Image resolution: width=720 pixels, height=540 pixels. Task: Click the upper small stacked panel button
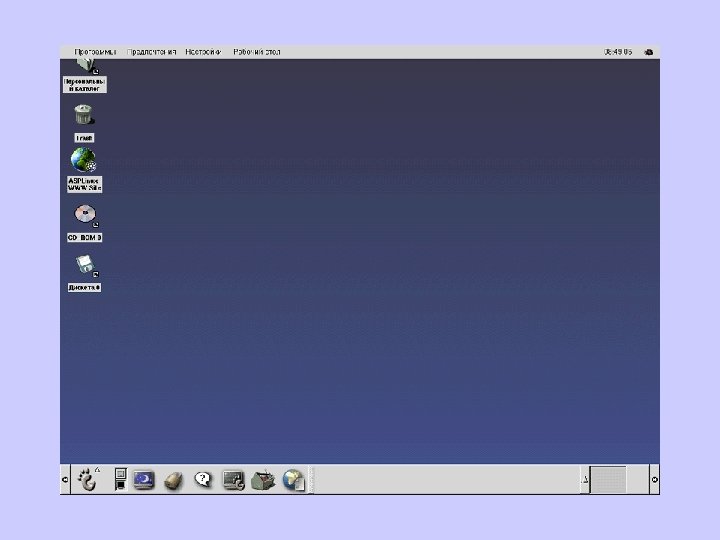tap(120, 473)
